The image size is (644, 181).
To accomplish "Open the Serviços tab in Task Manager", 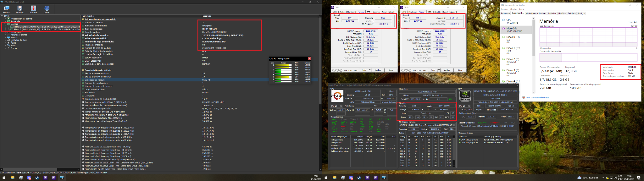I will click(581, 14).
